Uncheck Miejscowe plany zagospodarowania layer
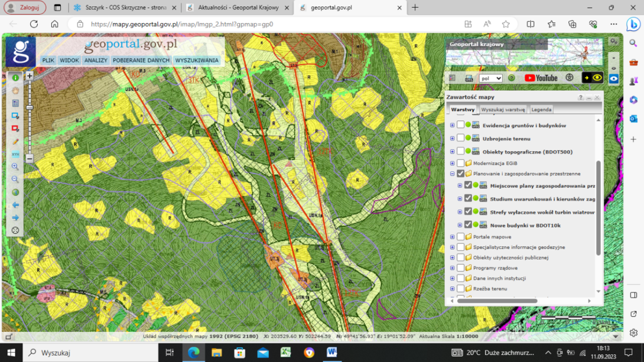 point(468,185)
